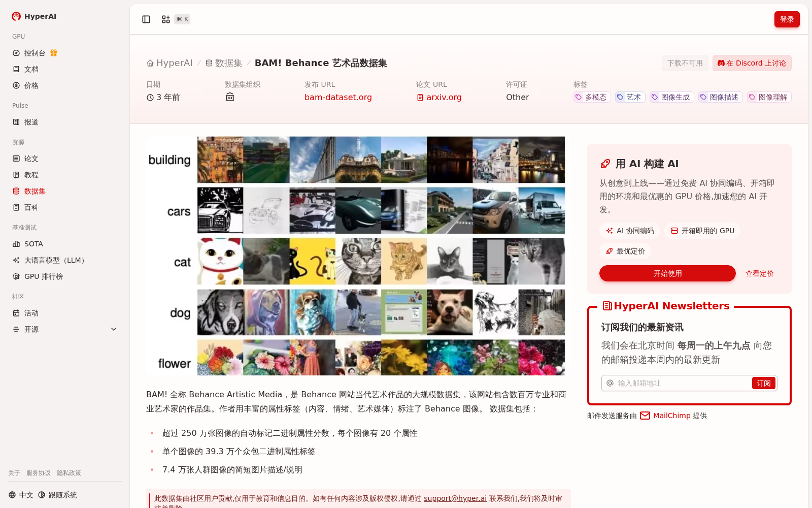812x508 pixels.
Task: Click the email address input field
Action: coord(683,383)
